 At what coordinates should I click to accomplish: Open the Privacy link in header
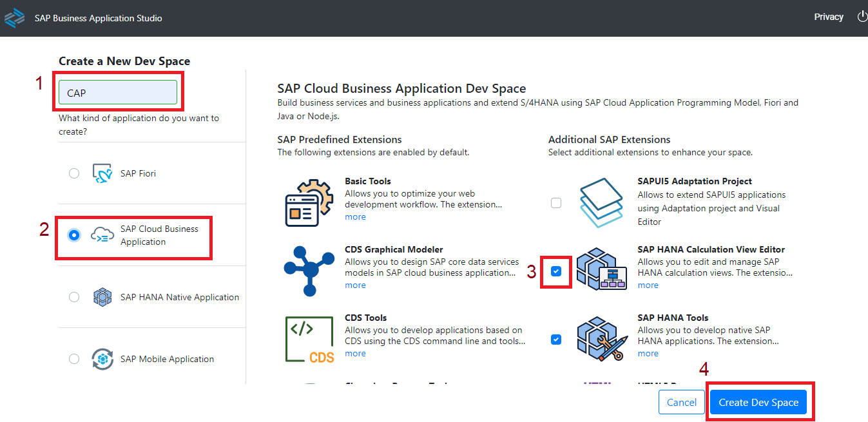(x=829, y=17)
